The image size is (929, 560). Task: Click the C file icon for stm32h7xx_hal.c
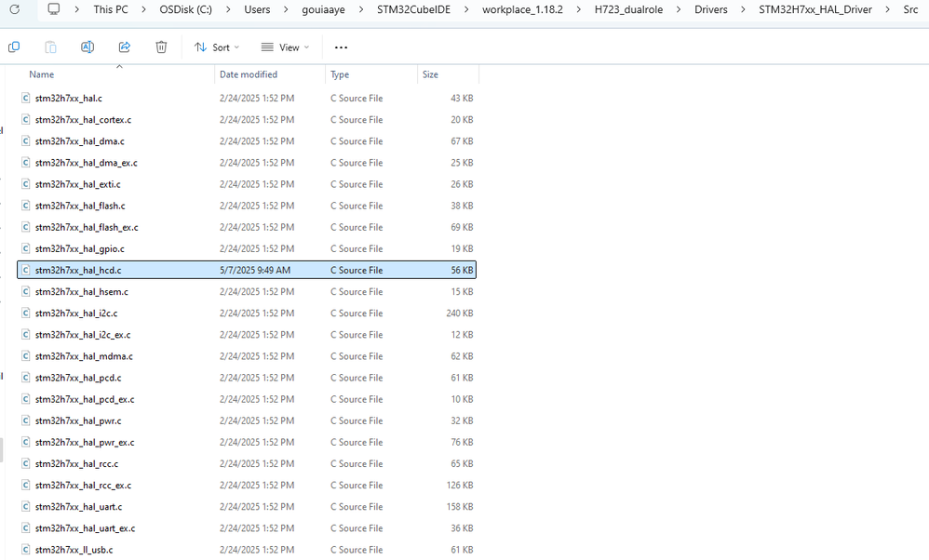(x=25, y=99)
